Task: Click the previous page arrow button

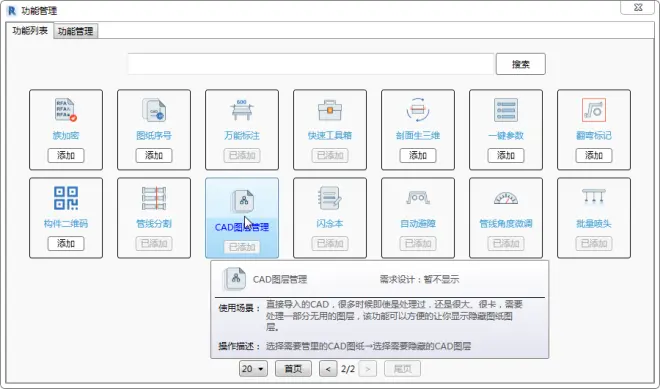Action: (328, 369)
